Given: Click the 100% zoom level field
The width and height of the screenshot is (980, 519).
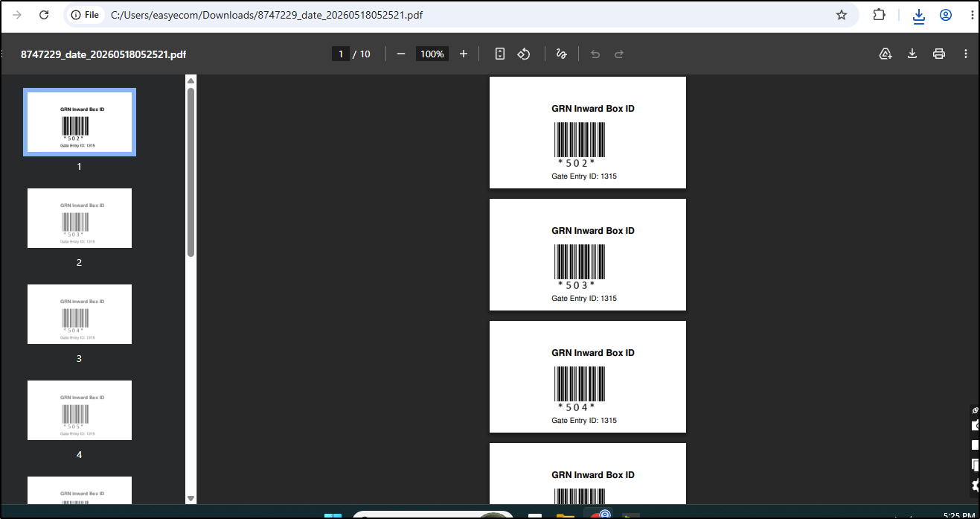Looking at the screenshot, I should [x=432, y=54].
